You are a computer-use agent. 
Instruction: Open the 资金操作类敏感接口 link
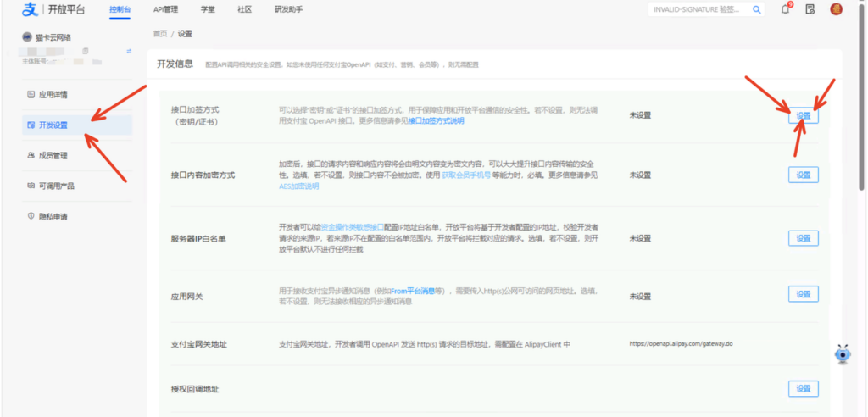coord(353,227)
